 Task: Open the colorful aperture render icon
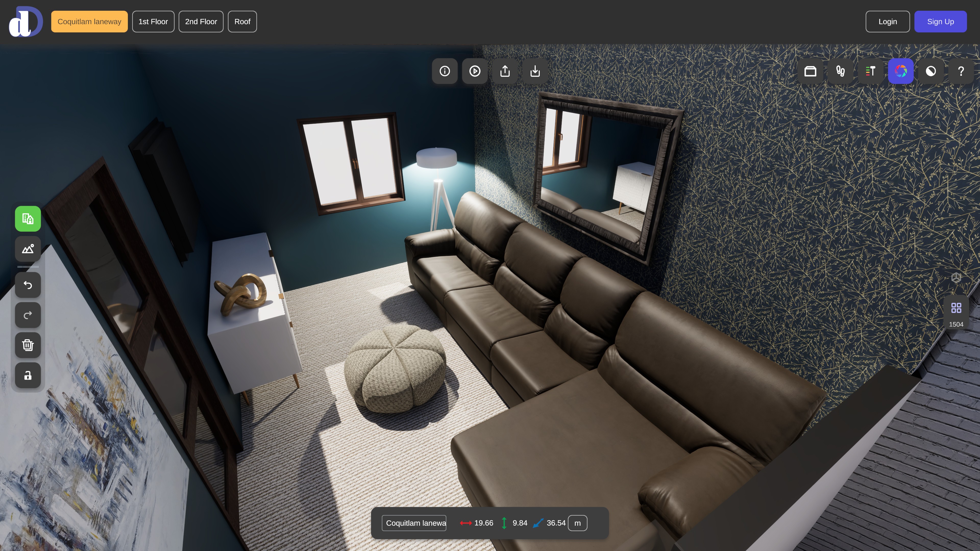pos(900,71)
